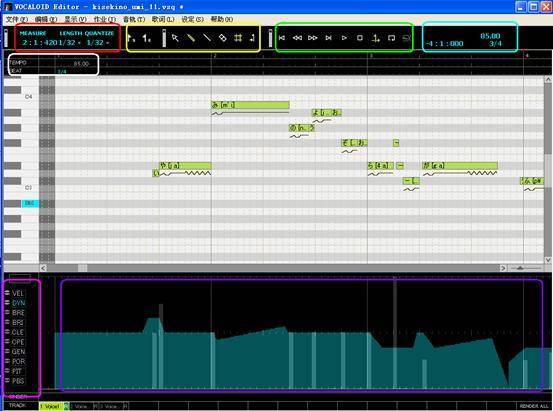Select the long note が [g a]

pos(460,165)
